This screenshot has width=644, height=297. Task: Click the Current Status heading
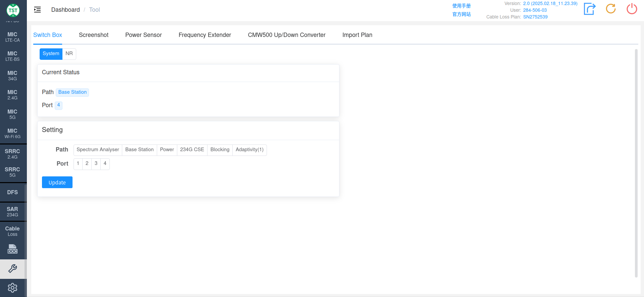tap(61, 72)
